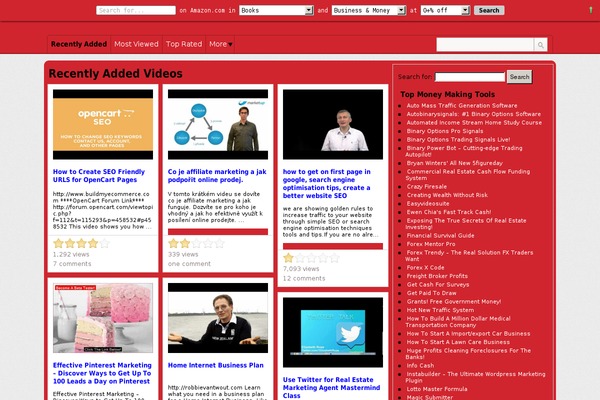
Task: Open 'Ewen Chia's Fast Track Cash!' link
Action: tap(448, 212)
